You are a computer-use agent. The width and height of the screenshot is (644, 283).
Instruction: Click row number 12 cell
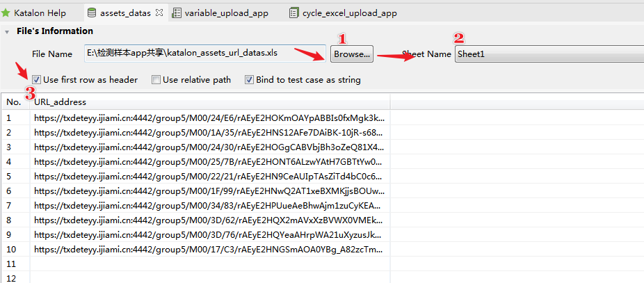15,278
